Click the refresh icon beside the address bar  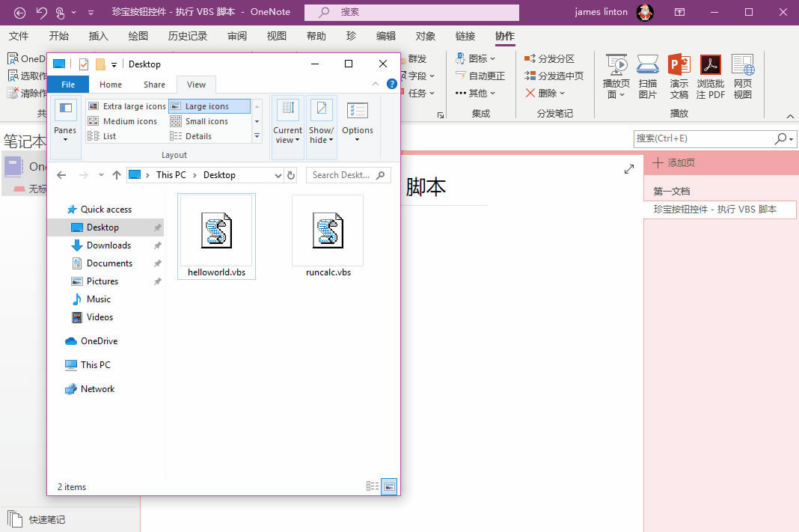click(x=291, y=174)
